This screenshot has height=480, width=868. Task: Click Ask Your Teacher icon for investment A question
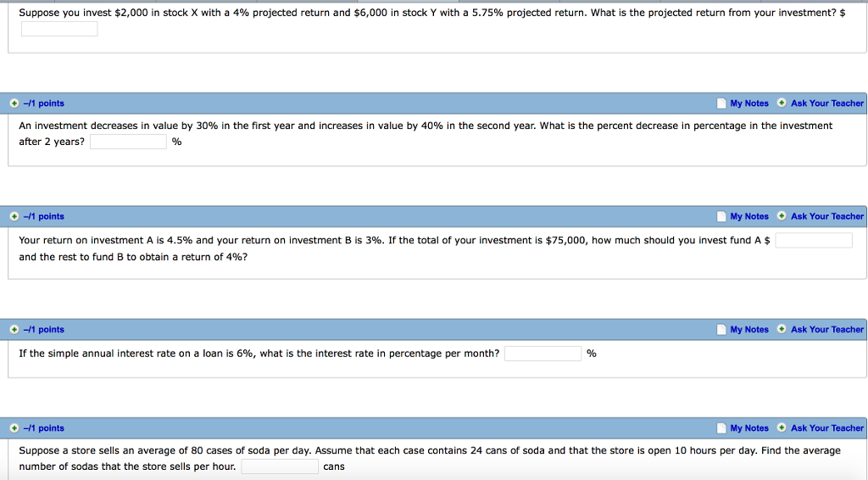[782, 216]
